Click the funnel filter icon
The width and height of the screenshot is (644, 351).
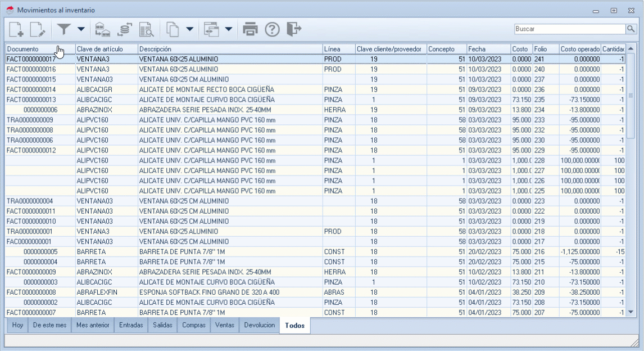65,29
